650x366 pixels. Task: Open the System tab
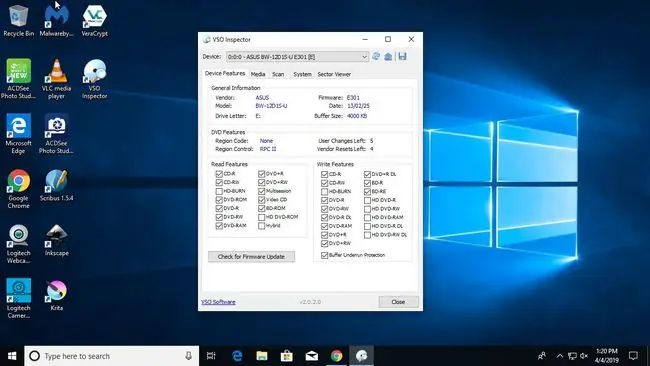(x=302, y=74)
